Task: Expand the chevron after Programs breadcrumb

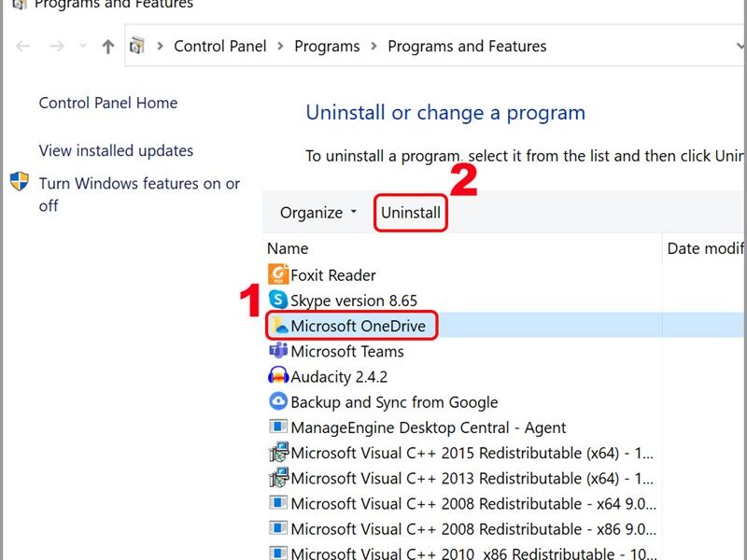Action: click(373, 46)
